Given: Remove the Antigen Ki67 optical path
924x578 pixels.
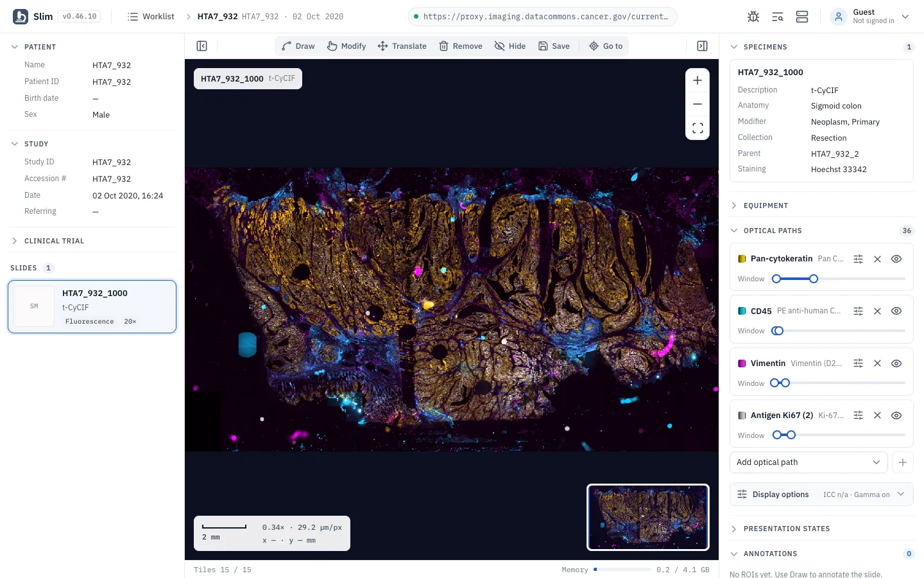Looking at the screenshot, I should coord(877,416).
